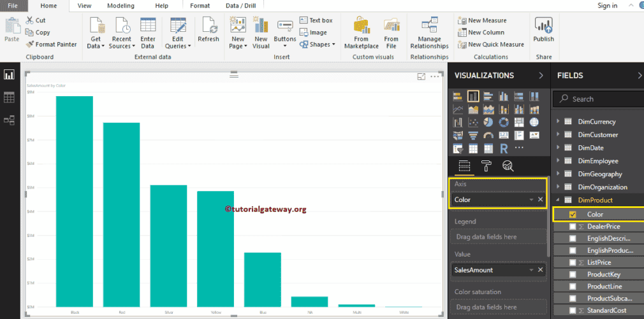Open the SalesAmount value field dropdown

[531, 270]
